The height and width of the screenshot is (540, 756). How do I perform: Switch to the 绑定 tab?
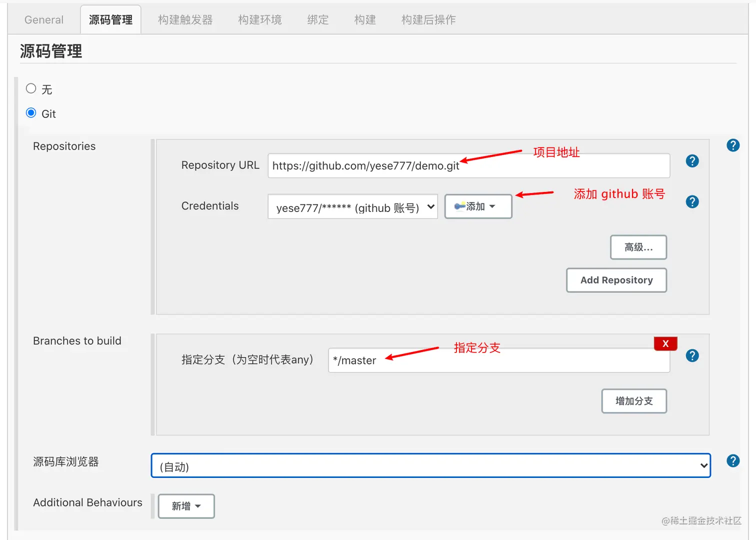318,20
